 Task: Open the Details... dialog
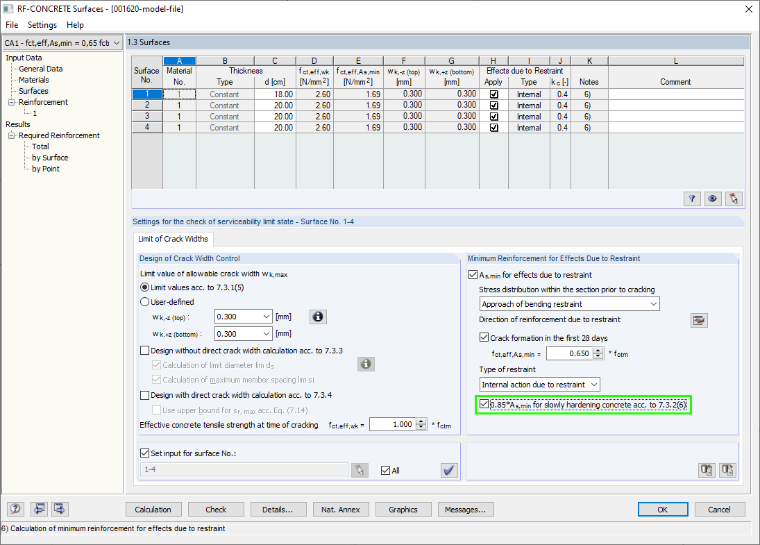pos(278,510)
